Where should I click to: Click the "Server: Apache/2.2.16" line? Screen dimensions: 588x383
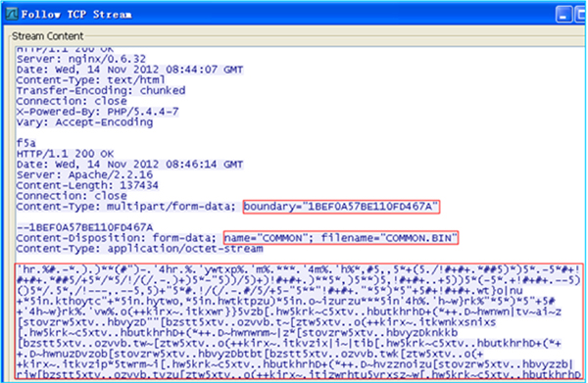(84, 175)
